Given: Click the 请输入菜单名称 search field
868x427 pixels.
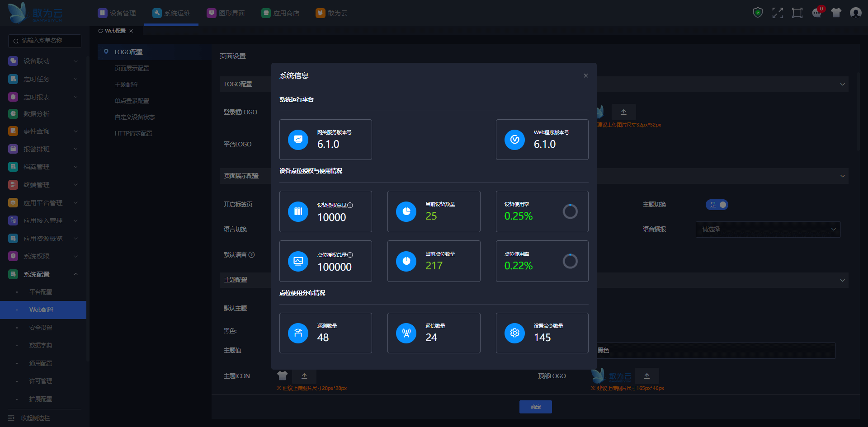Looking at the screenshot, I should pos(45,41).
